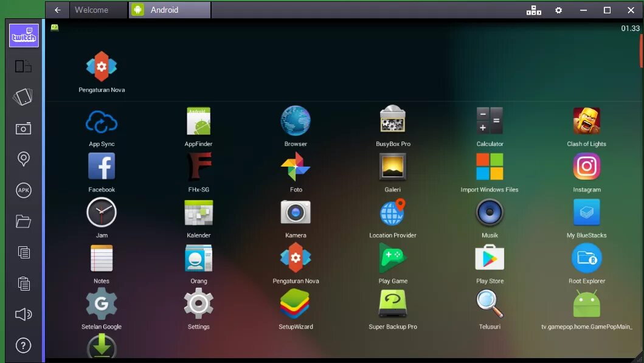Launch My BlueStacks
The height and width of the screenshot is (363, 644).
(x=586, y=218)
